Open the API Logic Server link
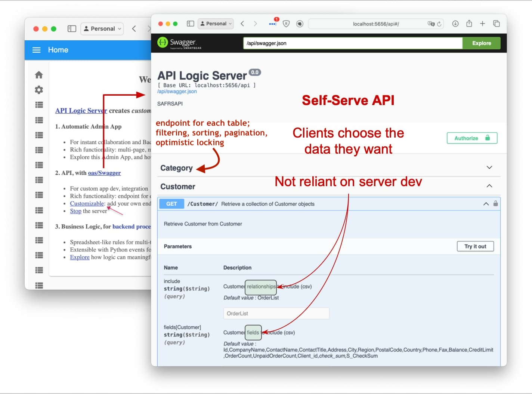 tap(81, 111)
